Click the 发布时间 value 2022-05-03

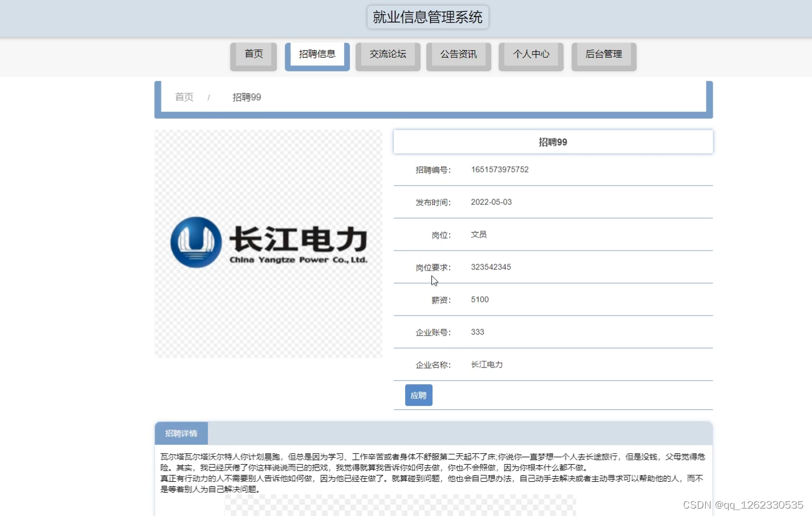491,202
